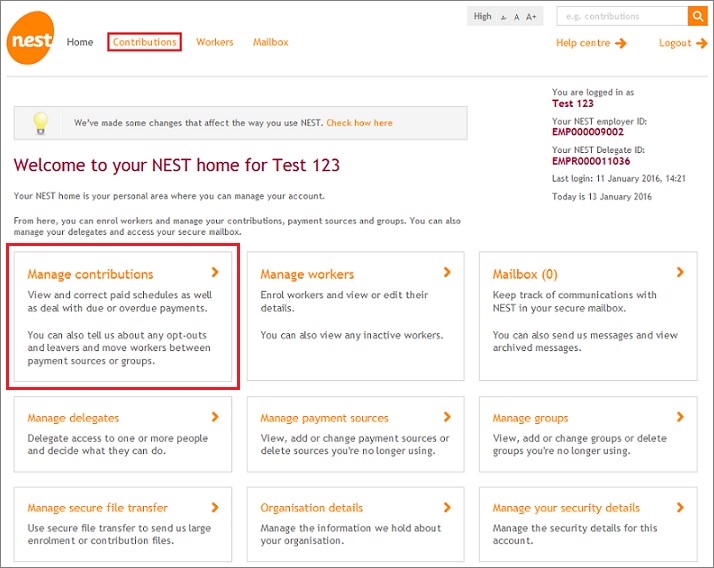Open the Manage delegates heading link
714x568 pixels.
(x=73, y=418)
